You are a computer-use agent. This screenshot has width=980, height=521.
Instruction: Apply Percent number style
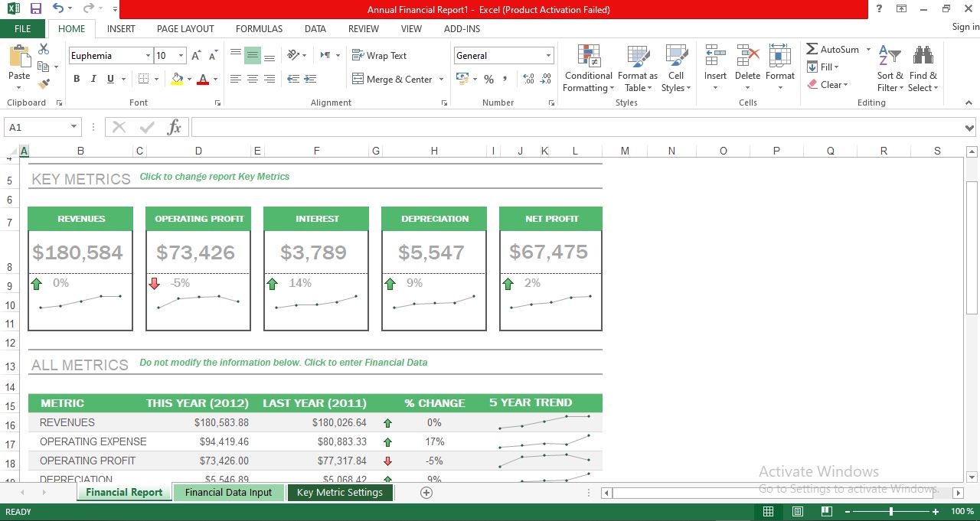point(488,79)
